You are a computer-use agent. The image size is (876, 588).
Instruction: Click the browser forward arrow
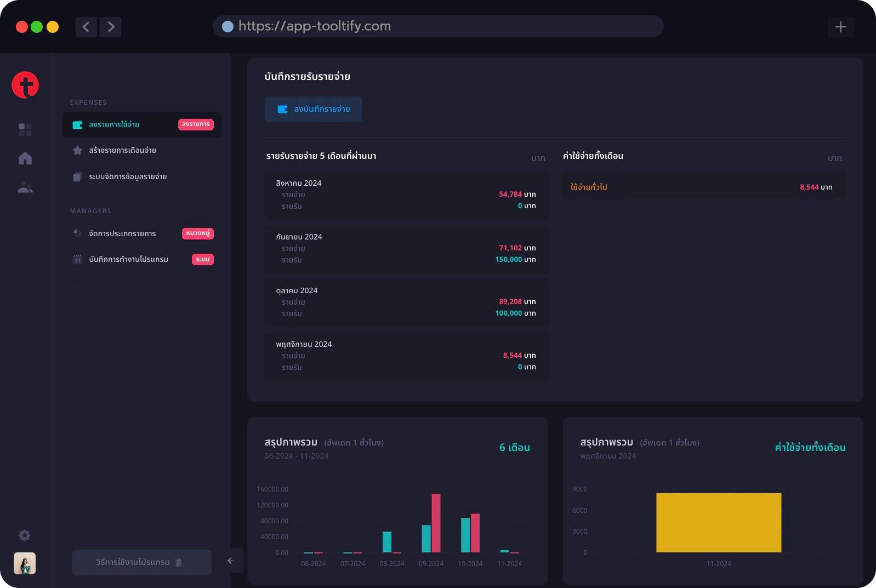click(111, 27)
